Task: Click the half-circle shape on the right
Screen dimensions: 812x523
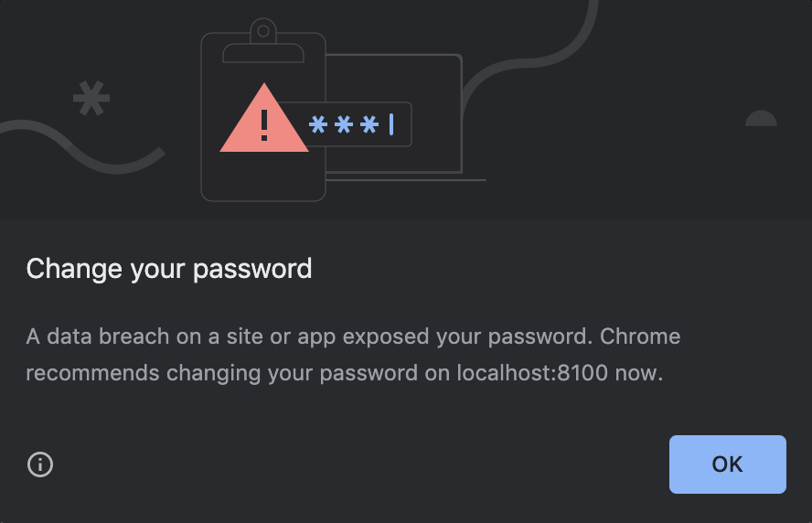Action: click(761, 119)
